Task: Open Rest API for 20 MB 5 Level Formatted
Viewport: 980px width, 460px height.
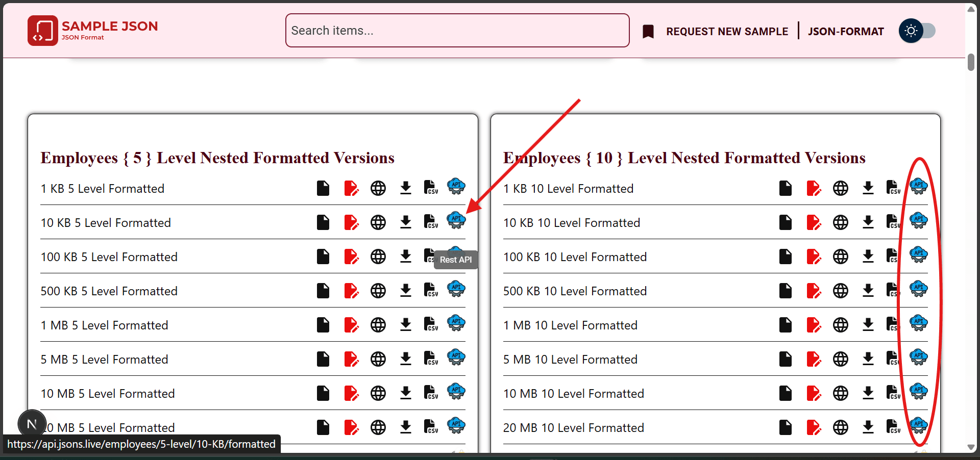Action: pyautogui.click(x=456, y=425)
